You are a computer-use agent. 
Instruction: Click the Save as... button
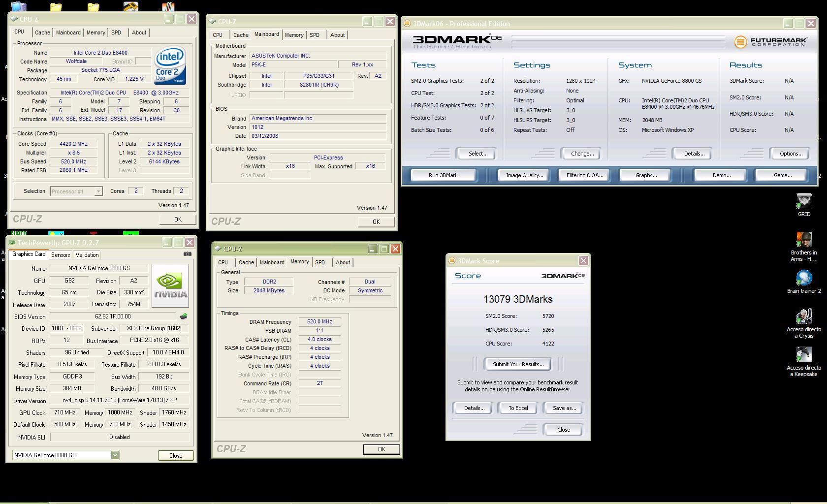click(564, 408)
